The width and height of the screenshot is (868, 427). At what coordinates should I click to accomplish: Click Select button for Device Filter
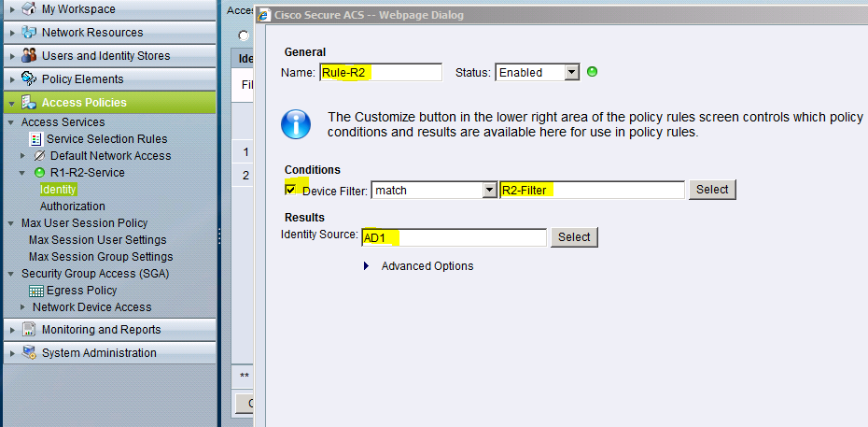point(712,190)
